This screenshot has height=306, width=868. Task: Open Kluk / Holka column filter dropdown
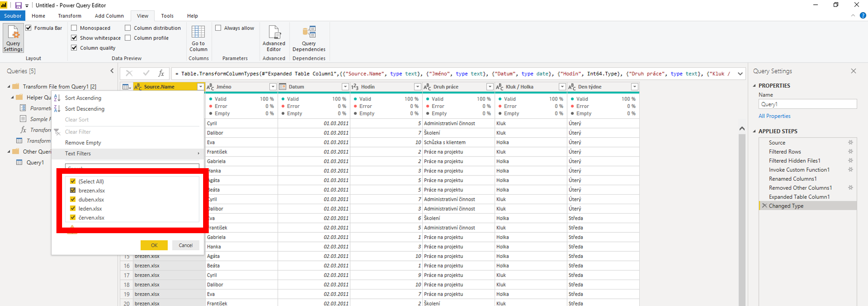pos(562,87)
